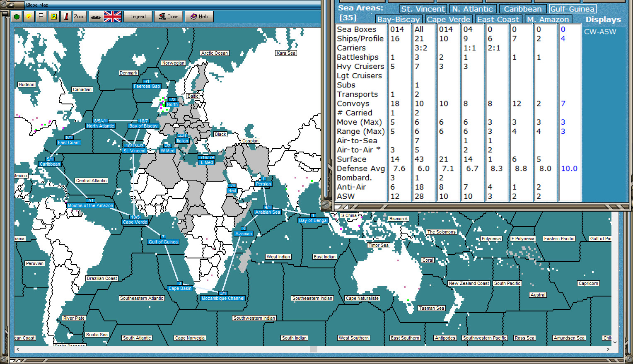Screen dimensions: 633x364
Task: Click the red factory stack icon
Action: tap(66, 17)
